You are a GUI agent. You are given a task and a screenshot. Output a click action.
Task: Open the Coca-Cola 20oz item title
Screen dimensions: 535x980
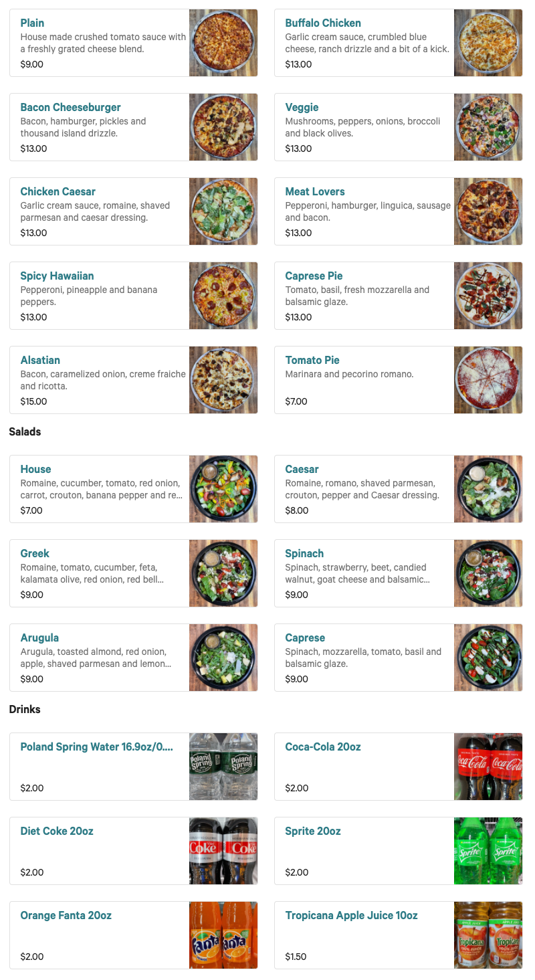pyautogui.click(x=323, y=747)
